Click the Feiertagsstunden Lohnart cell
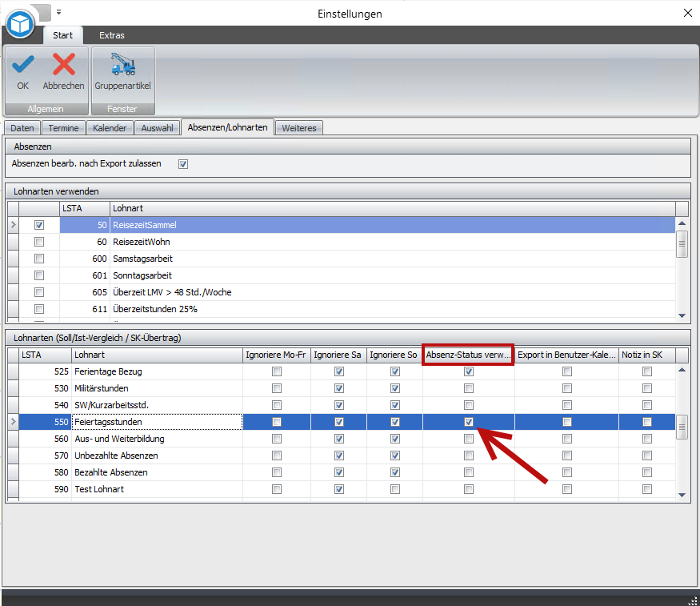This screenshot has width=700, height=606. tap(156, 422)
